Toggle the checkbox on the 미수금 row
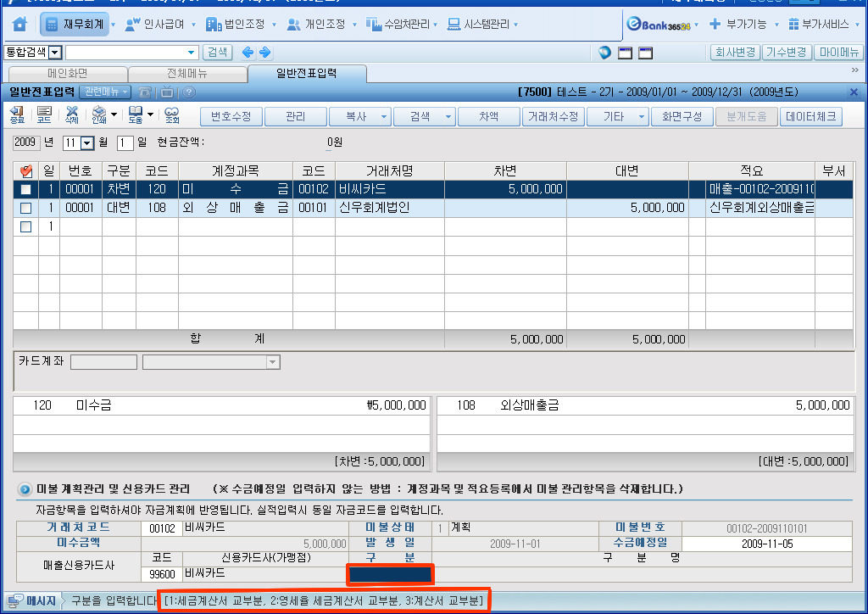The height and width of the screenshot is (614, 868). 25,189
